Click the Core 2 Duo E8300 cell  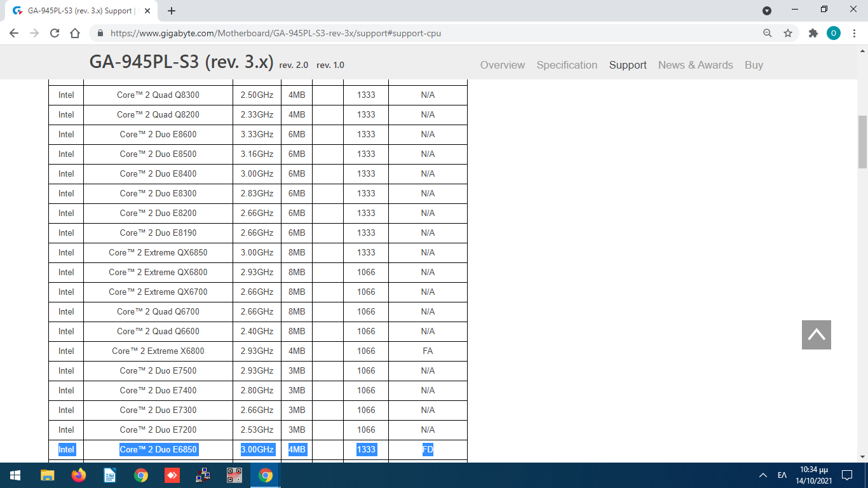[x=158, y=194]
